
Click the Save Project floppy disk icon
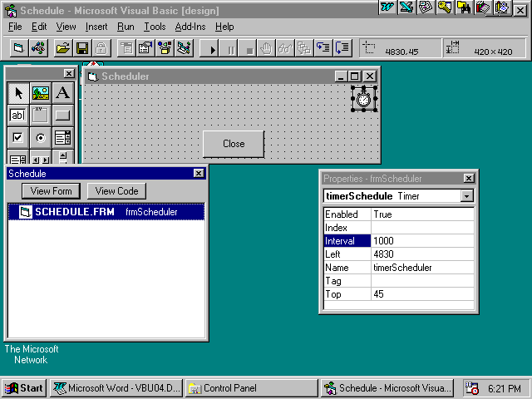point(82,48)
